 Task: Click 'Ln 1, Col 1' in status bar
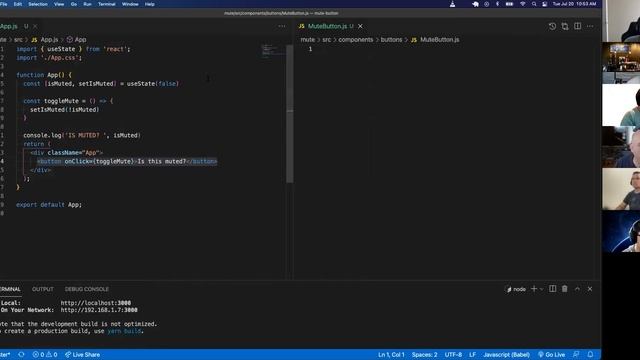coord(391,354)
